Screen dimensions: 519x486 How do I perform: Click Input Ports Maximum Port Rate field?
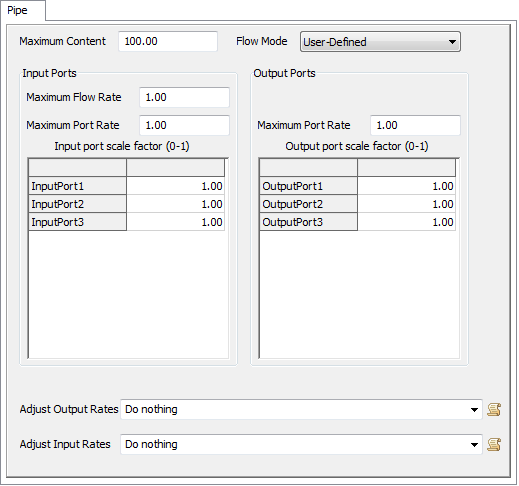184,125
